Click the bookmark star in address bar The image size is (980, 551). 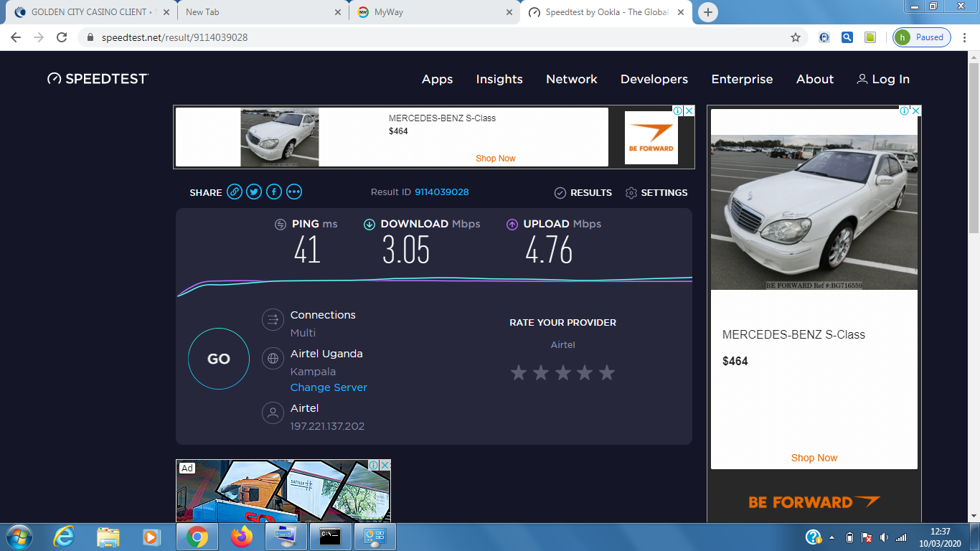point(795,37)
